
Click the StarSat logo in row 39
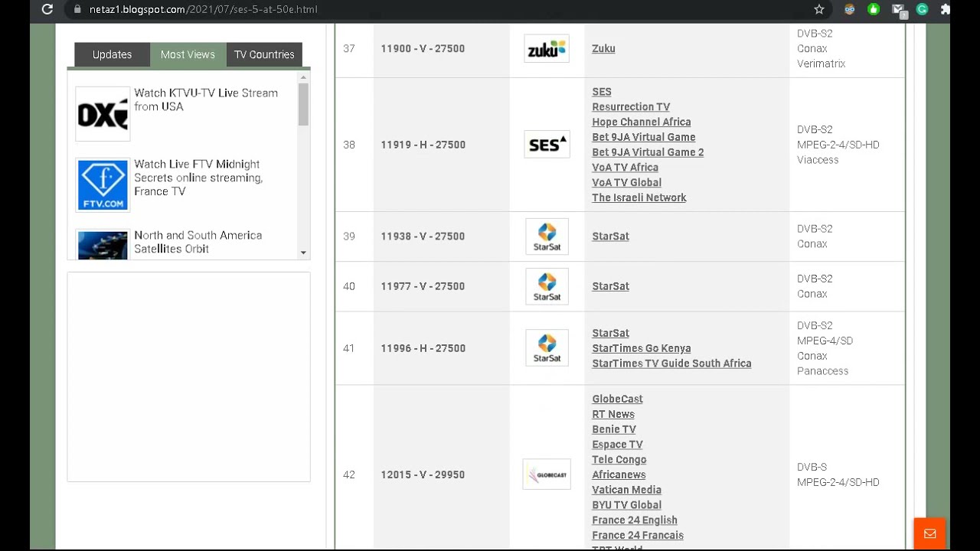pyautogui.click(x=547, y=236)
